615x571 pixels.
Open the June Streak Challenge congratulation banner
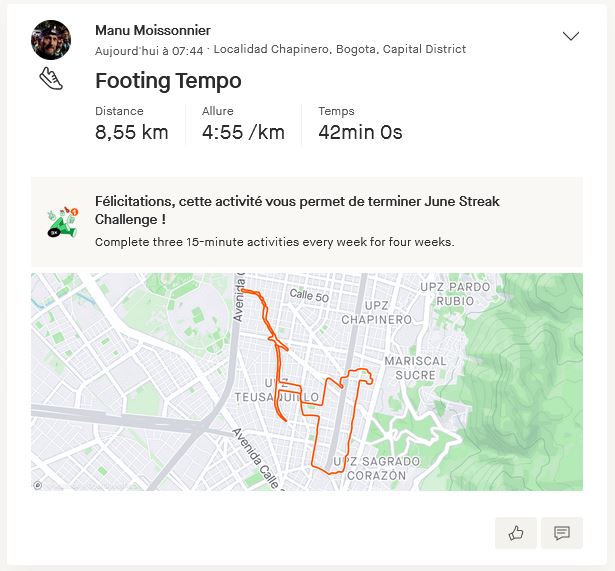point(300,210)
